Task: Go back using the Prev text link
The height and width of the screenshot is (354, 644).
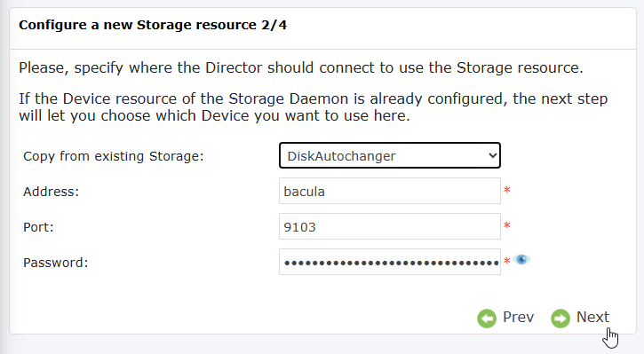Action: click(x=518, y=317)
